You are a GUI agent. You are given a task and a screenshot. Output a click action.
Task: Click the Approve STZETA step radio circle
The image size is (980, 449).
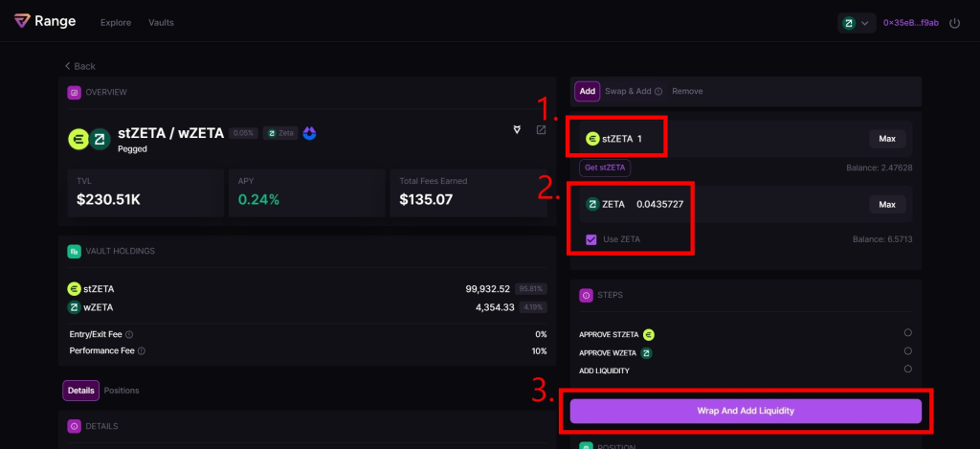(x=907, y=333)
